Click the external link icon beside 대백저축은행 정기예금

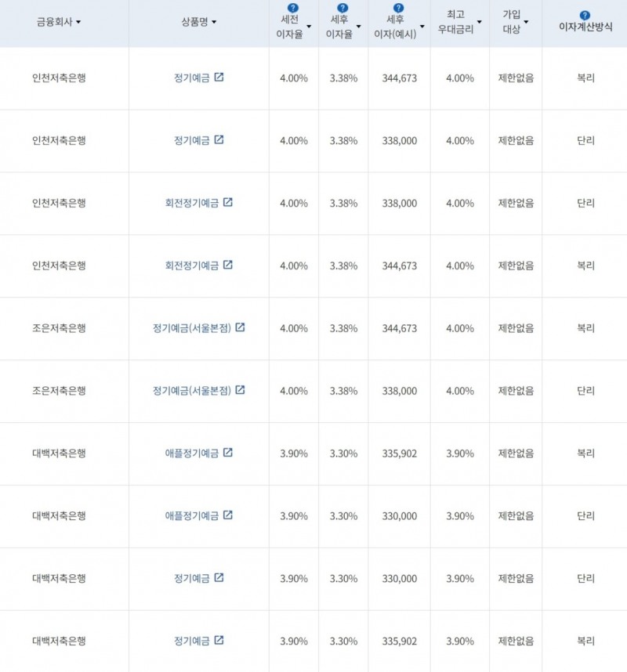click(x=218, y=578)
